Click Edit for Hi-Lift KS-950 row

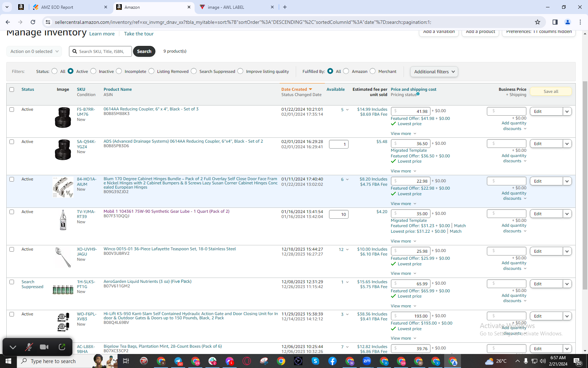(x=546, y=316)
